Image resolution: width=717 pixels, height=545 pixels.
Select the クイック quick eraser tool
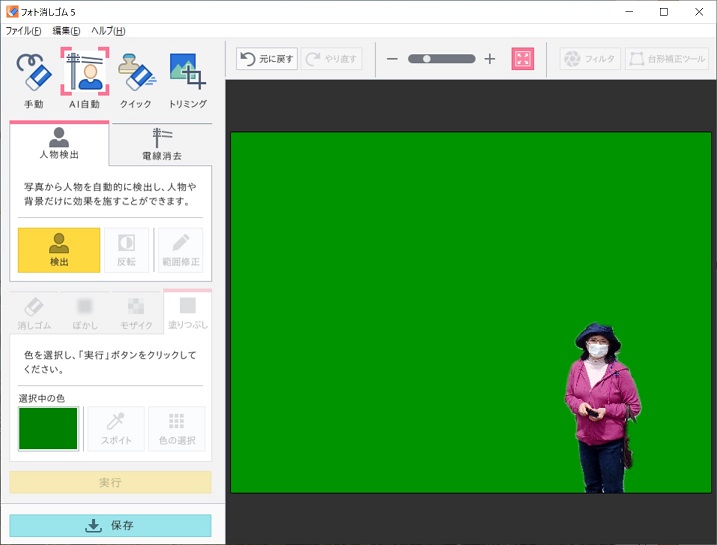pyautogui.click(x=136, y=80)
